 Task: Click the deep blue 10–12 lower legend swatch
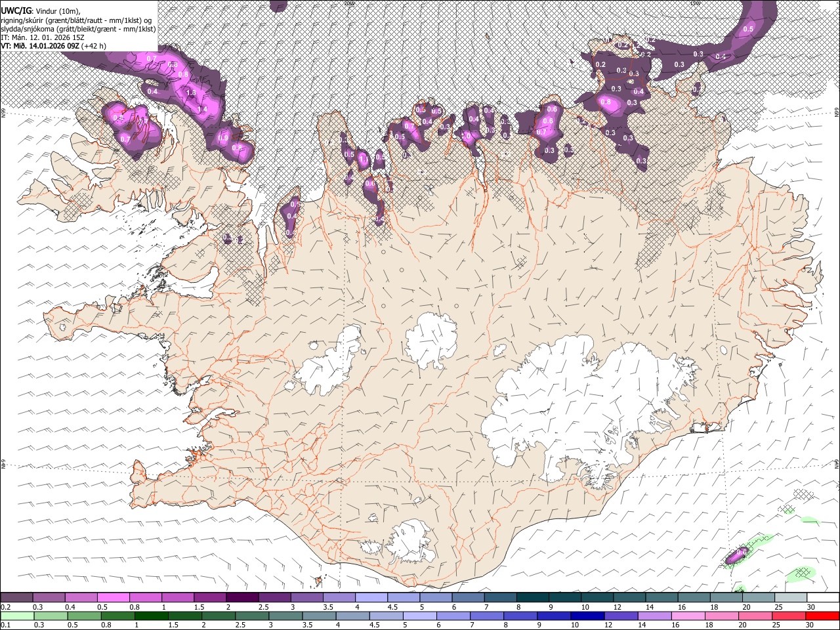pos(588,616)
